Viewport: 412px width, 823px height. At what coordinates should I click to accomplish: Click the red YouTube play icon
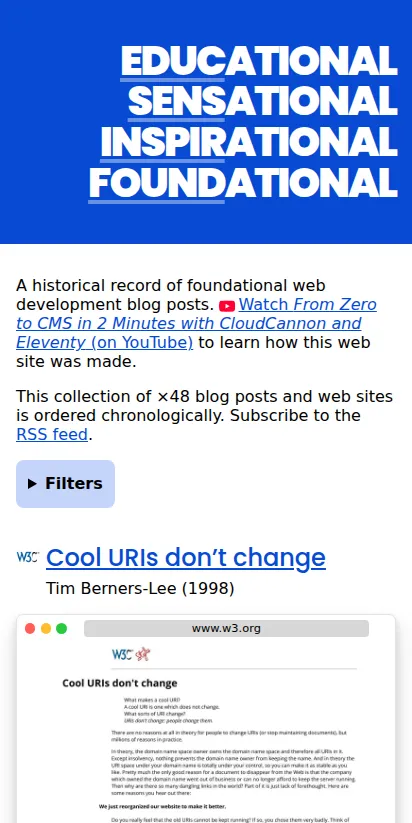click(227, 306)
